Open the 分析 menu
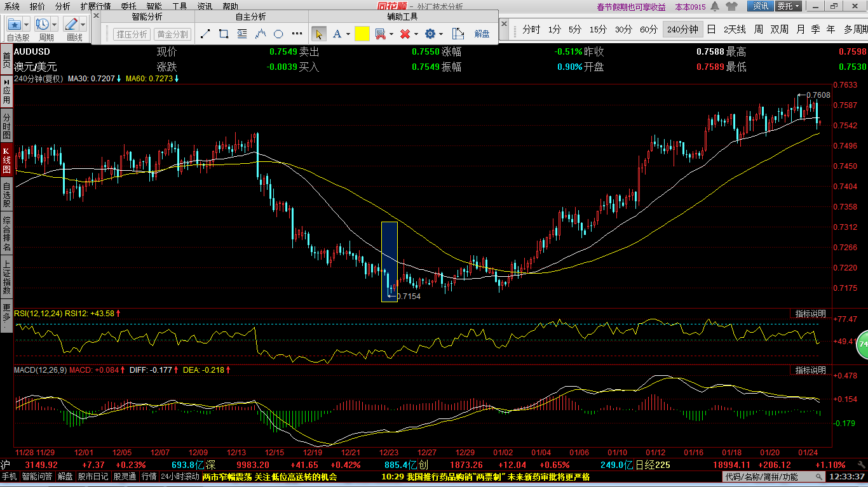Image resolution: width=868 pixels, height=487 pixels. [63, 6]
